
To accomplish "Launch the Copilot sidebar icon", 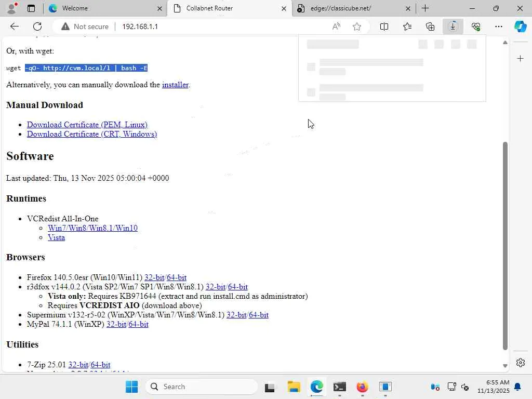I will click(x=520, y=26).
